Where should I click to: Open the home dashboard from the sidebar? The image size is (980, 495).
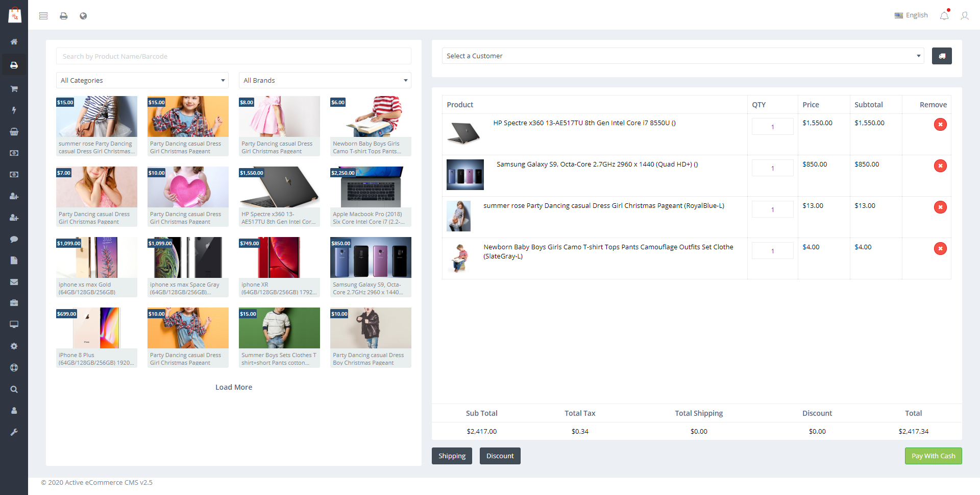tap(14, 42)
